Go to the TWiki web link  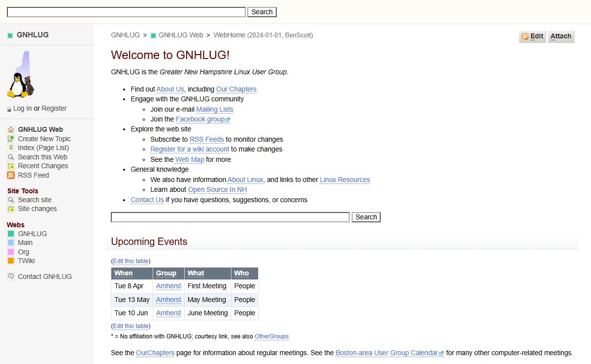(26, 261)
